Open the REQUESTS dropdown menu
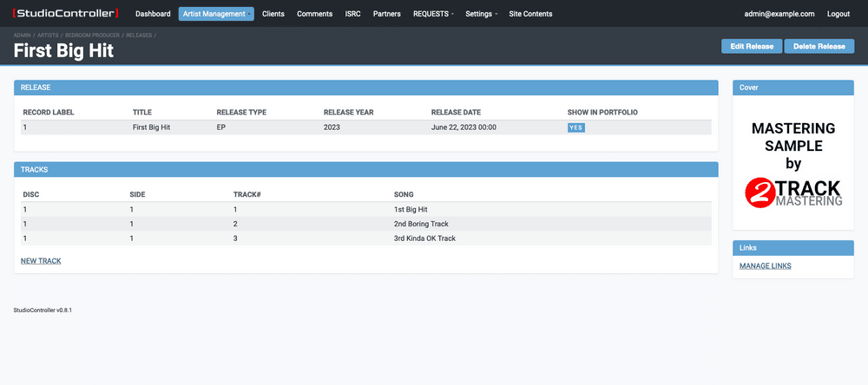 pos(433,14)
